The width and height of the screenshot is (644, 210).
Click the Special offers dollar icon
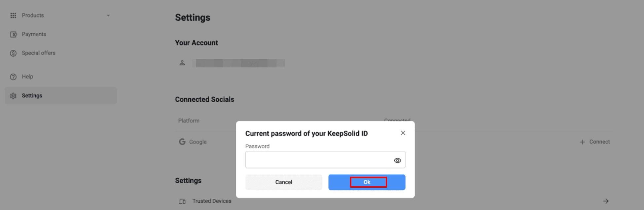13,53
